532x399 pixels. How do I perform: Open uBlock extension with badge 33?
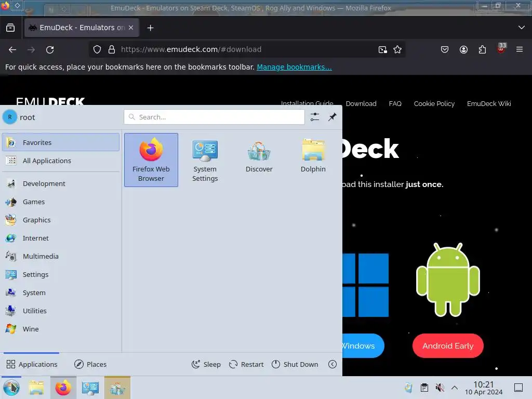[501, 48]
